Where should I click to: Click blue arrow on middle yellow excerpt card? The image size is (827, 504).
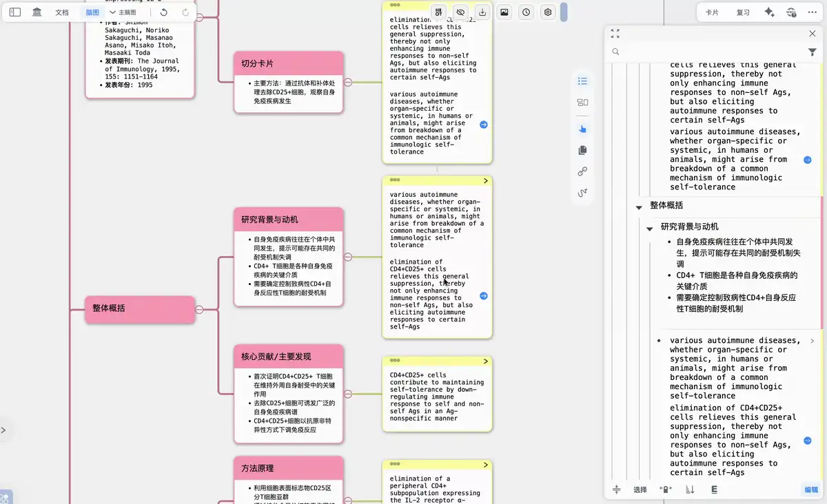point(484,296)
